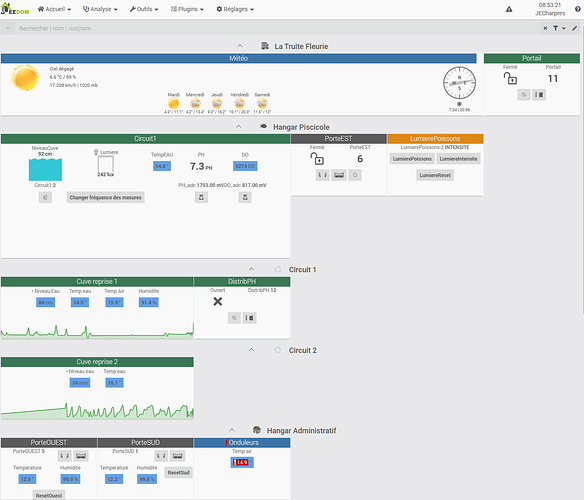
Task: Open the filter icon in search bar
Action: tap(555, 28)
